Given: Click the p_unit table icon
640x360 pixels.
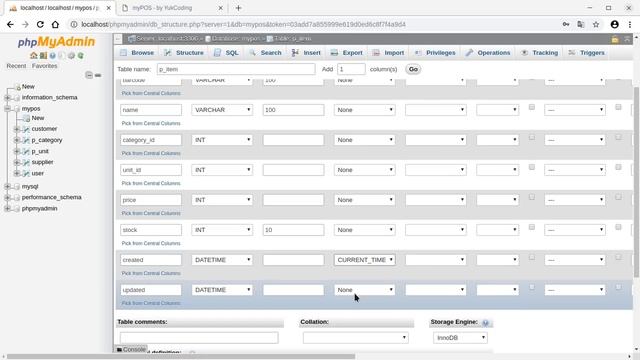Looking at the screenshot, I should tap(26, 151).
